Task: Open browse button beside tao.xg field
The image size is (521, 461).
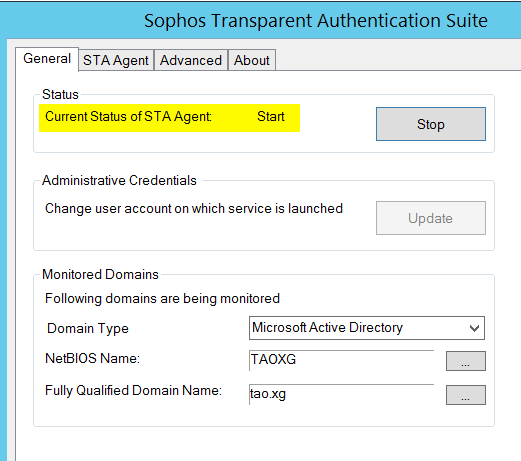Action: point(466,395)
